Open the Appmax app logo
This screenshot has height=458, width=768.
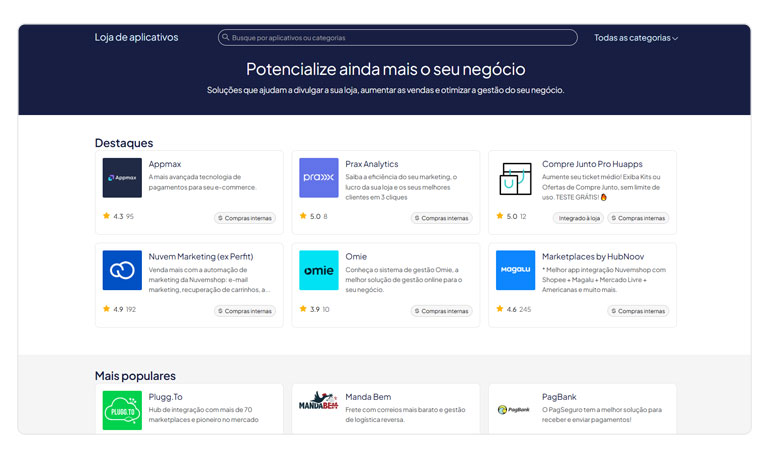coord(122,178)
